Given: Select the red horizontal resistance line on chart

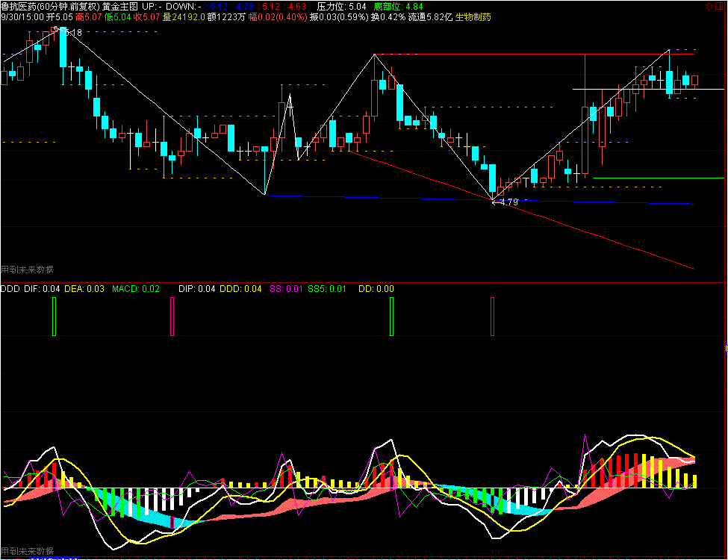Looking at the screenshot, I should coord(523,55).
